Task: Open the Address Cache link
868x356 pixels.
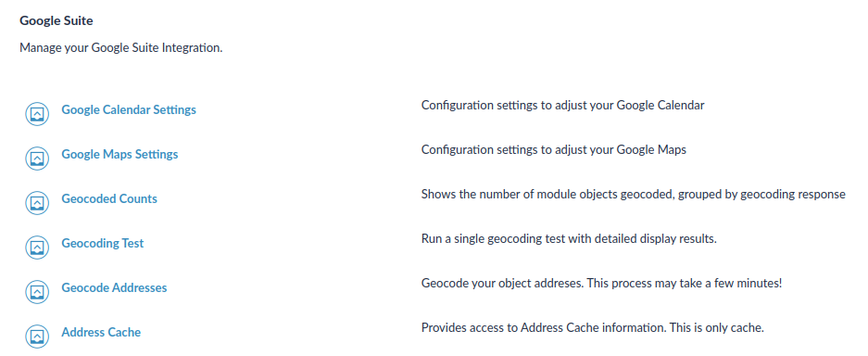Action: 101,332
